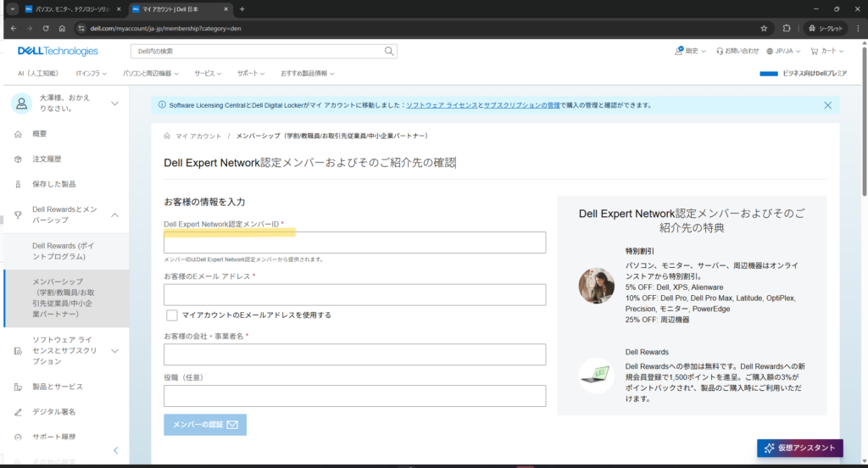Viewport: 868px width, 468px height.
Task: Open the サポート navigation menu
Action: pyautogui.click(x=252, y=74)
